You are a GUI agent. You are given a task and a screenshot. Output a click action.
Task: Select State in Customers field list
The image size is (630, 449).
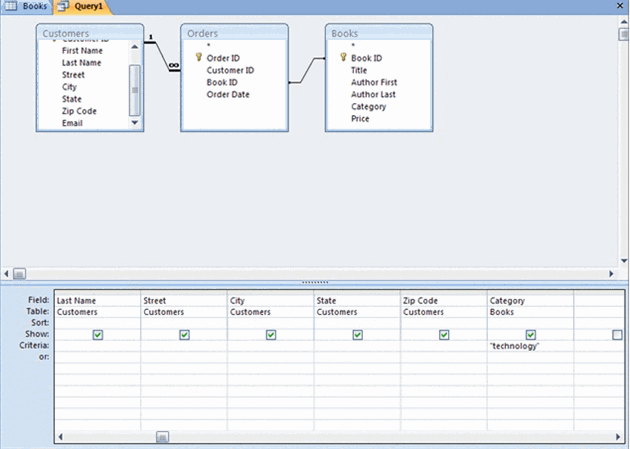coord(72,99)
